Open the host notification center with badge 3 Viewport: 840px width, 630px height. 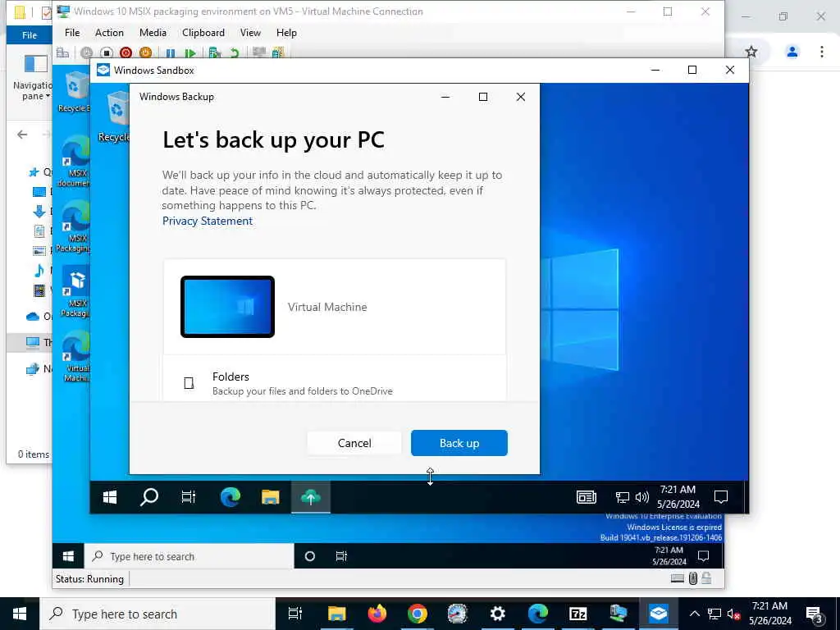click(x=815, y=614)
